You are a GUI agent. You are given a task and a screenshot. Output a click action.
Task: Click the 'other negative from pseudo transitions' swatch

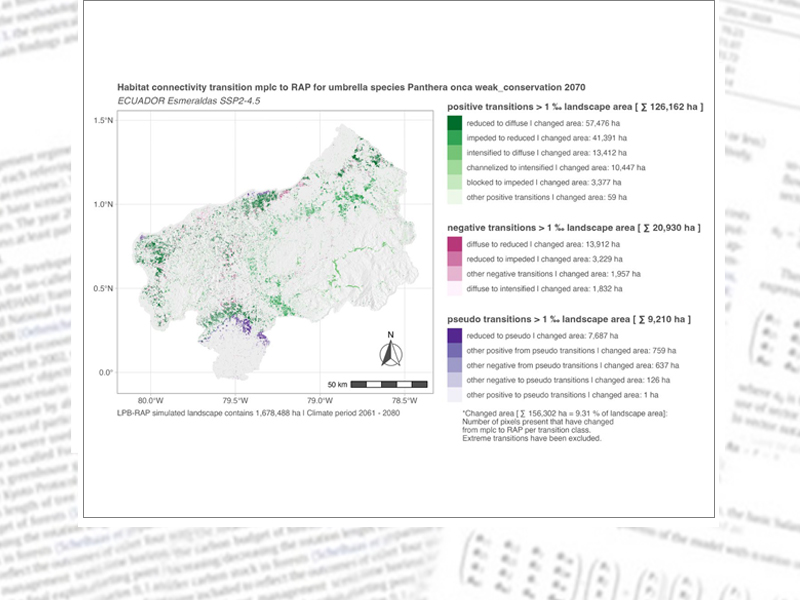point(455,366)
